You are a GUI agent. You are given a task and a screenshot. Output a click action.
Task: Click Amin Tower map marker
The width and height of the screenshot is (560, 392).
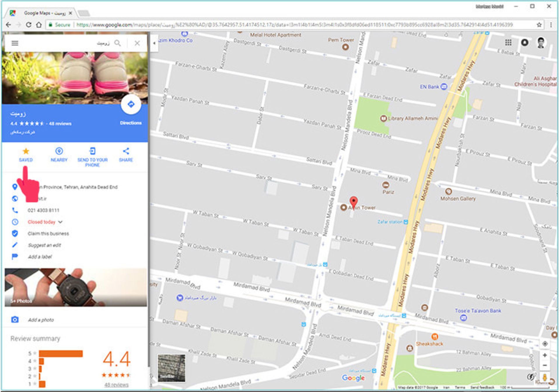click(344, 207)
